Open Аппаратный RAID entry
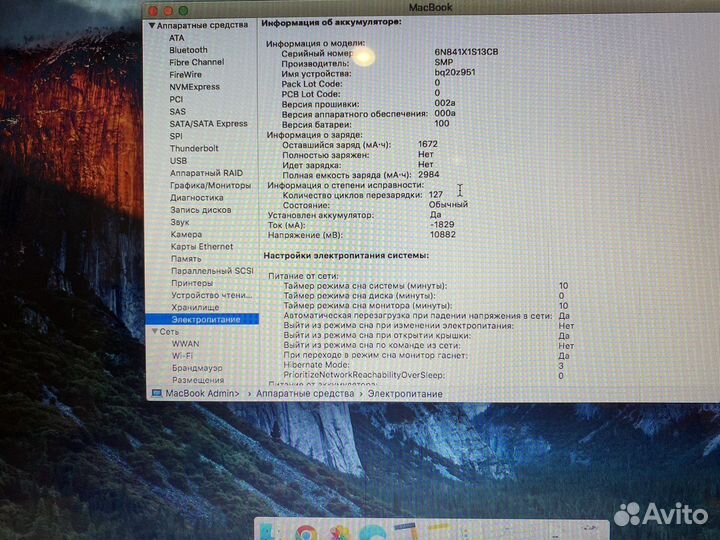Screen dimensions: 720x540 [x=206, y=173]
